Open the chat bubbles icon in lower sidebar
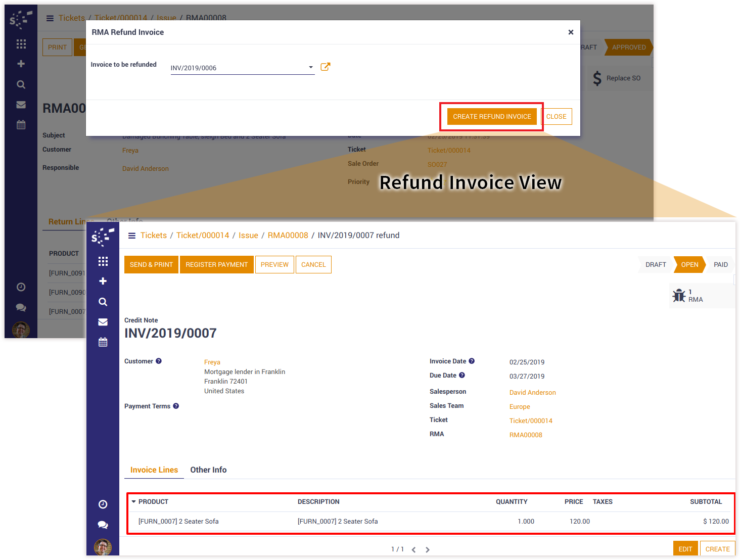 tap(103, 525)
